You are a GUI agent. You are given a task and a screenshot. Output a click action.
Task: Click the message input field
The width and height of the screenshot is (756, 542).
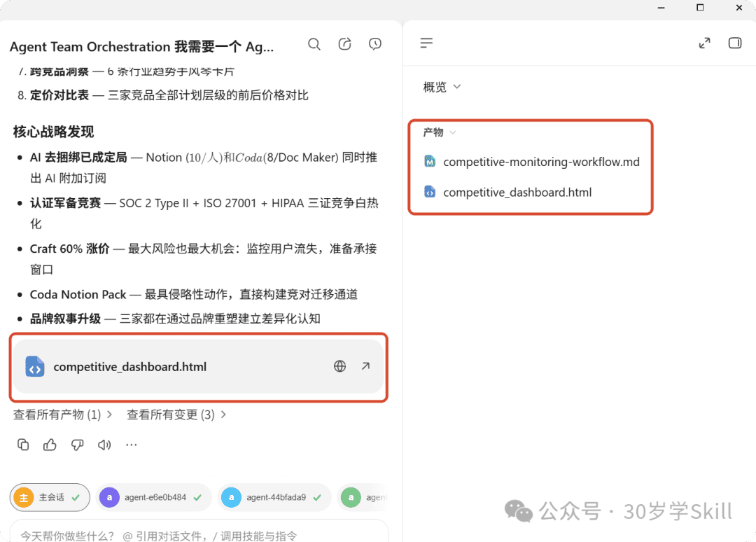[199, 531]
